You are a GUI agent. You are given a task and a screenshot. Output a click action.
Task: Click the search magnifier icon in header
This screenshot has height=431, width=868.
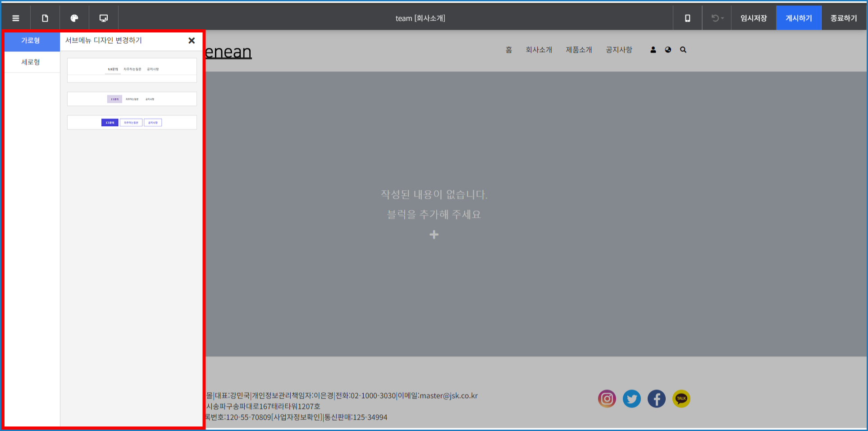(x=683, y=50)
